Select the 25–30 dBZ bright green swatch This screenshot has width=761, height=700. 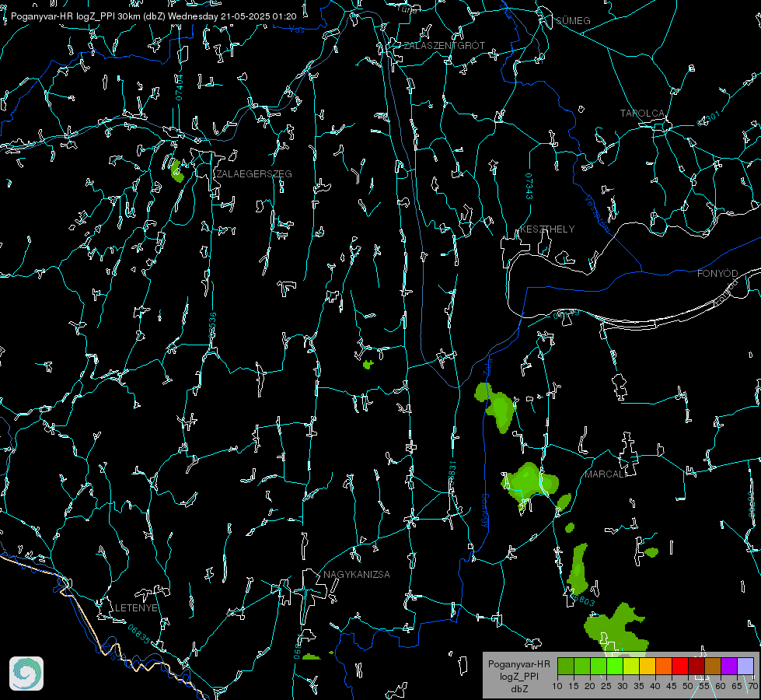615,666
